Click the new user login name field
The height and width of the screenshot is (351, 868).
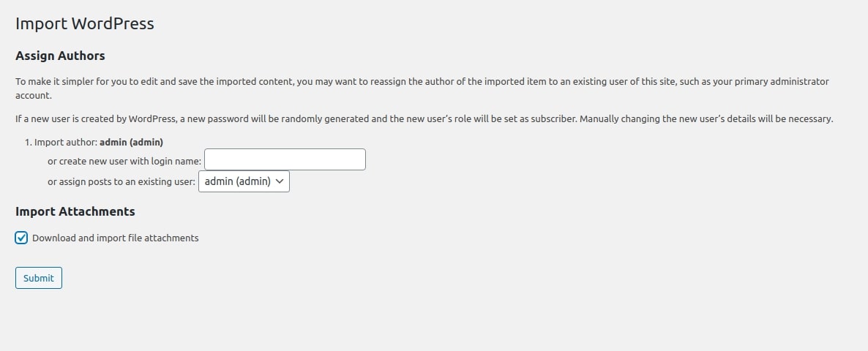click(285, 159)
